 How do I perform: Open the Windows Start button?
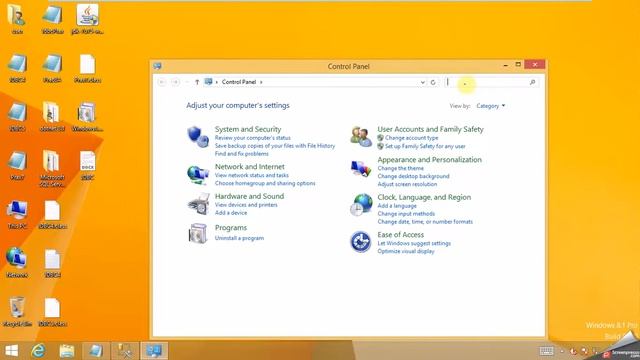tap(11, 351)
